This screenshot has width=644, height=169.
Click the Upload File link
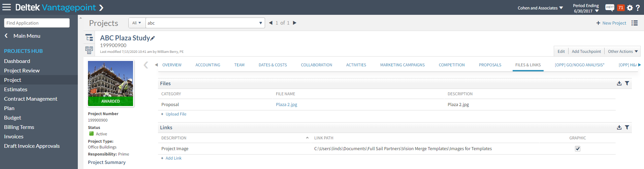click(176, 114)
